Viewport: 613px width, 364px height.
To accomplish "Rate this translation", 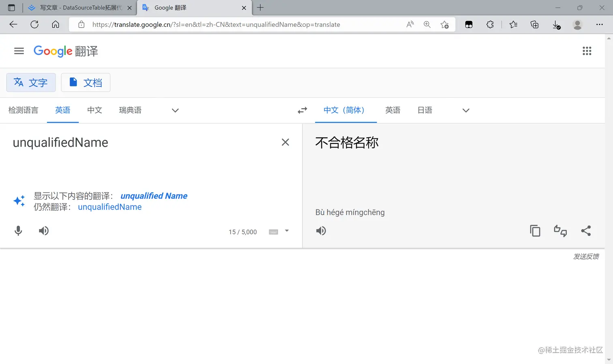I will pyautogui.click(x=560, y=231).
